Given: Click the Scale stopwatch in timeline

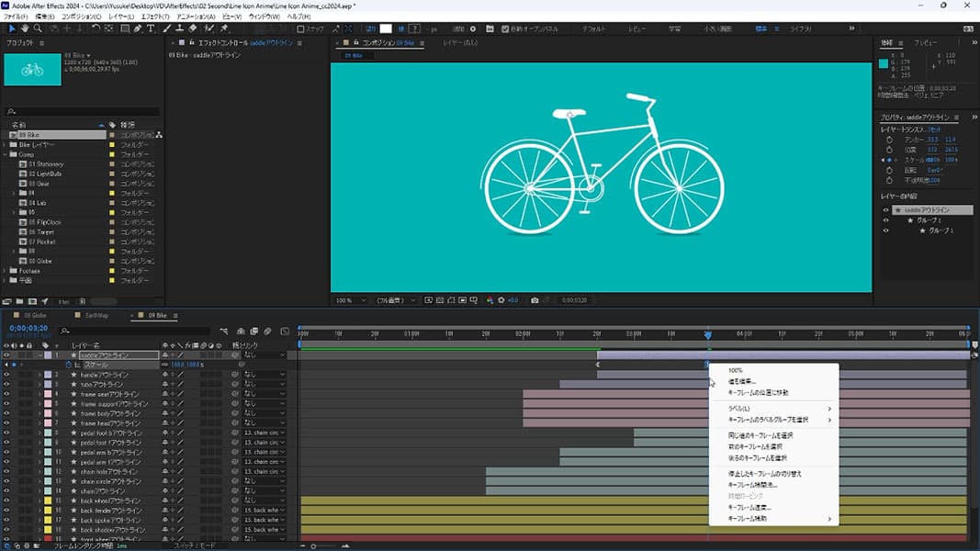Looking at the screenshot, I should [68, 365].
